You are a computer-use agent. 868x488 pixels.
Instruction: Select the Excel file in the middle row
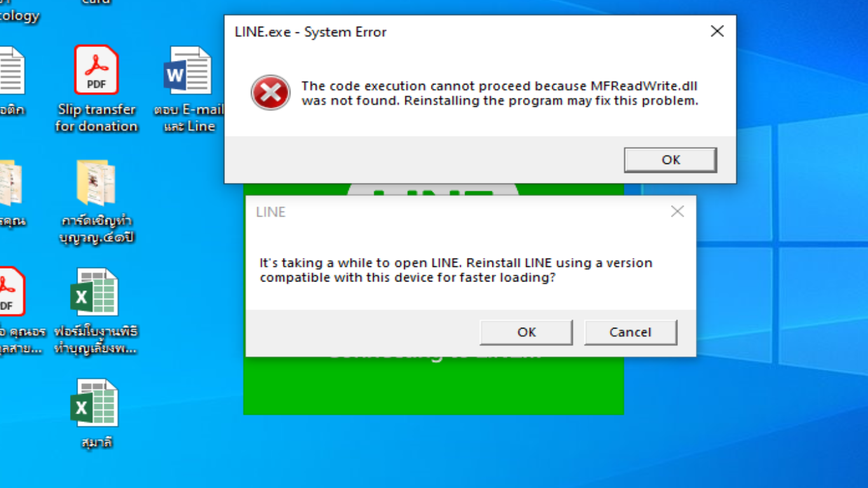point(95,311)
